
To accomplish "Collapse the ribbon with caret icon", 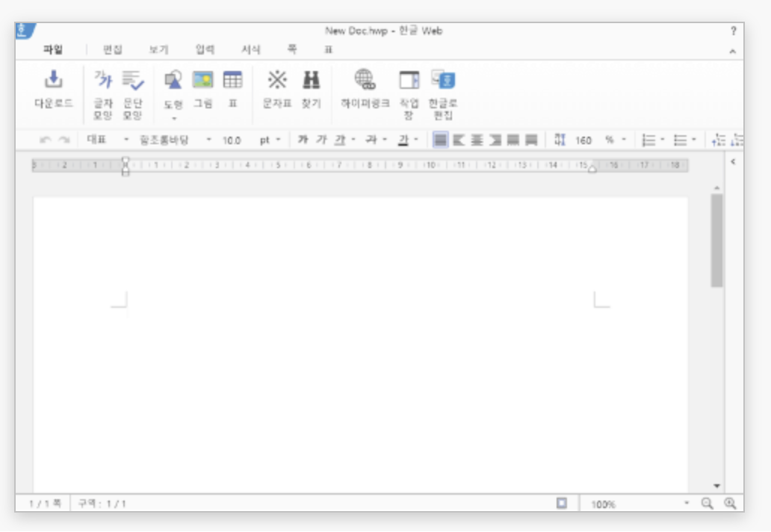I will tap(733, 51).
